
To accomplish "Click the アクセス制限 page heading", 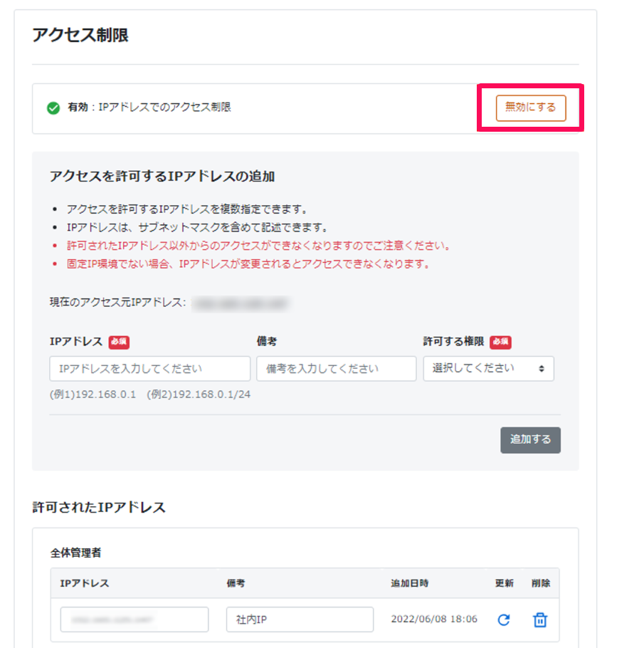I will point(80,35).
